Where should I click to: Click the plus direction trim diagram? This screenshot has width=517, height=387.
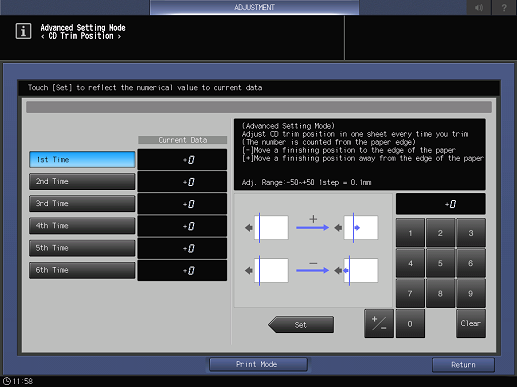click(313, 228)
